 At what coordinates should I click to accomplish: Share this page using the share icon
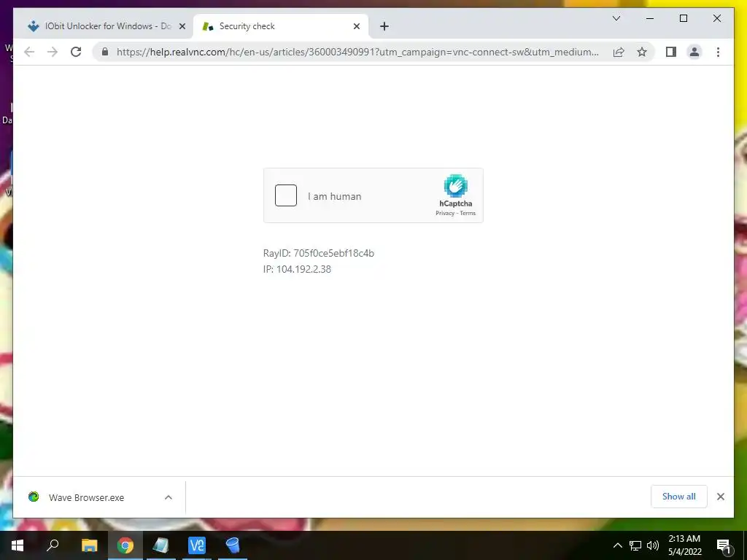coord(619,52)
